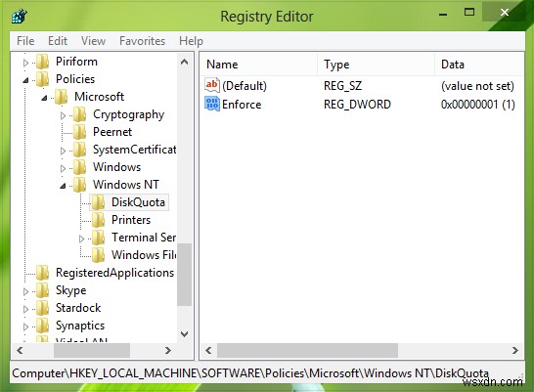Select the Windows NT key label

click(126, 185)
